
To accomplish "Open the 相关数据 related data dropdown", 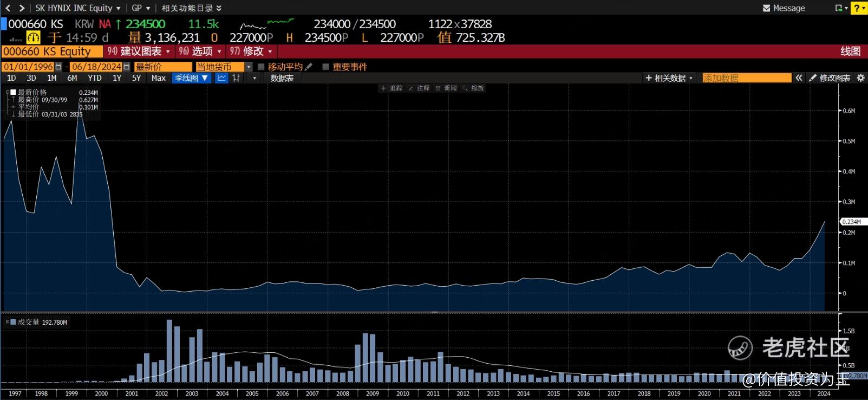I will [x=669, y=78].
